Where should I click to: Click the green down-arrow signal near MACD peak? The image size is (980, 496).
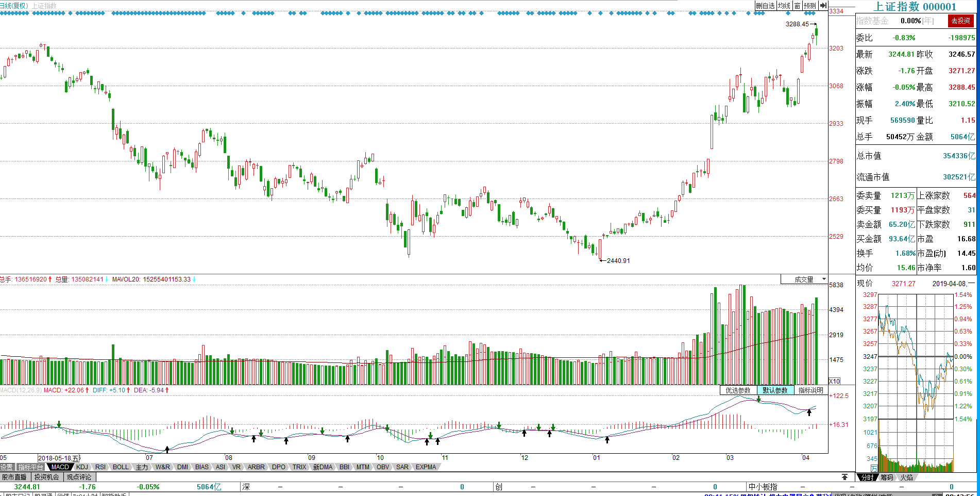click(759, 400)
